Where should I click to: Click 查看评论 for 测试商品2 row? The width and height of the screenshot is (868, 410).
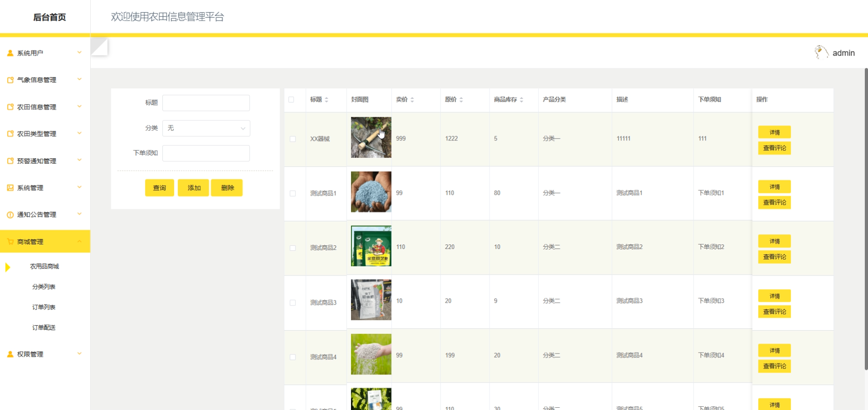775,257
